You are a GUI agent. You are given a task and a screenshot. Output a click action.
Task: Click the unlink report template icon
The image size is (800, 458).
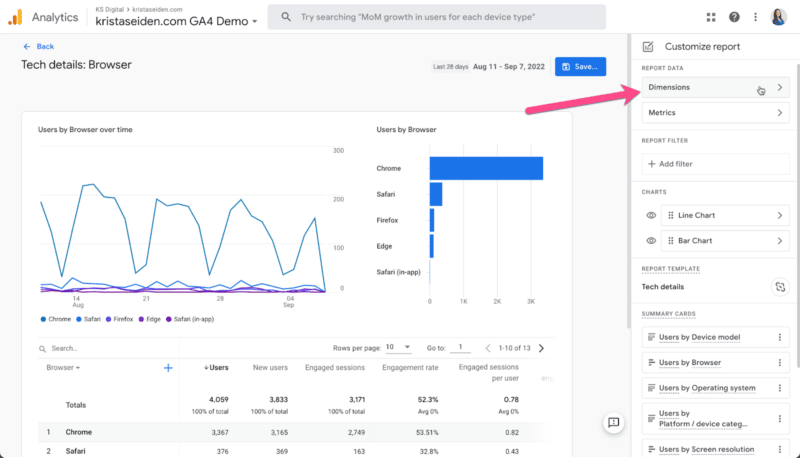pos(780,287)
